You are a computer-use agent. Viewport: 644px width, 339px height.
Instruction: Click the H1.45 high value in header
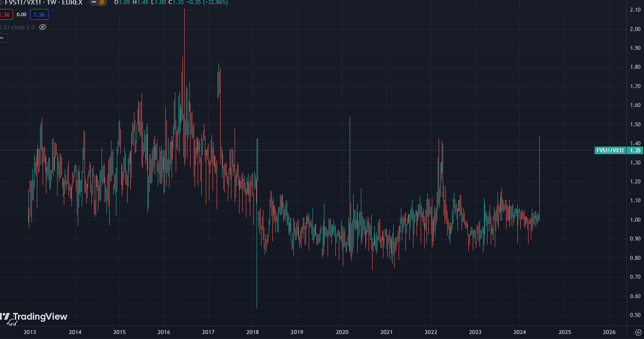[141, 2]
